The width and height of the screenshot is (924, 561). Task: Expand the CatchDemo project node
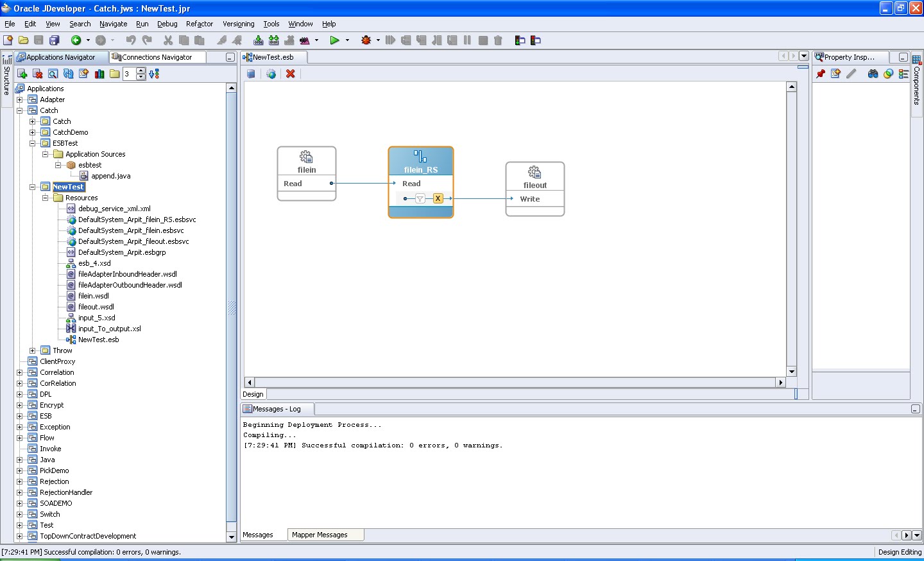32,132
